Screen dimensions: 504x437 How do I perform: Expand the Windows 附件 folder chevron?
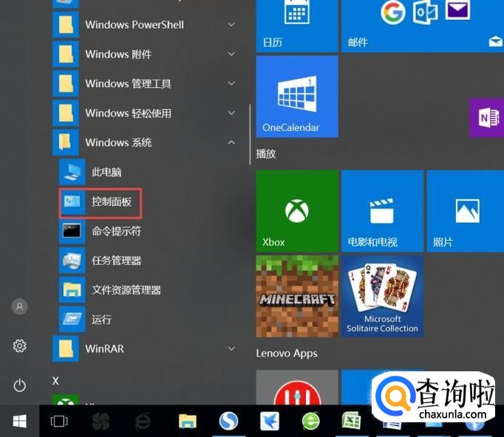pyautogui.click(x=231, y=55)
